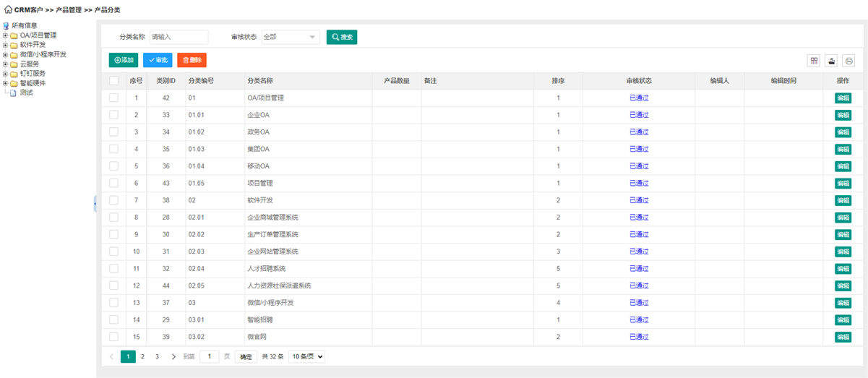Tick the header select-all checkbox

[113, 81]
